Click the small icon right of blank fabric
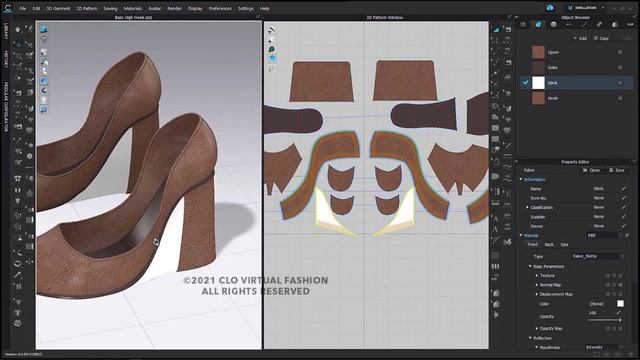The image size is (640, 360). pyautogui.click(x=620, y=83)
